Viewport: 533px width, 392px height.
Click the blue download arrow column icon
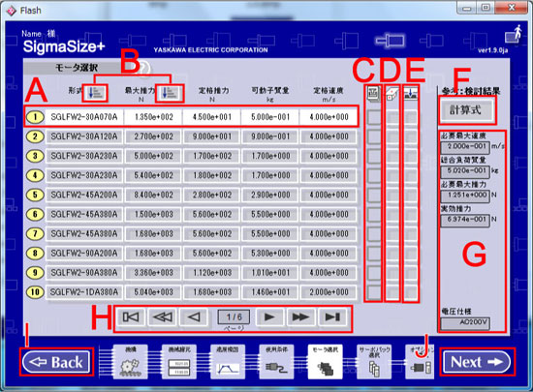coord(411,93)
